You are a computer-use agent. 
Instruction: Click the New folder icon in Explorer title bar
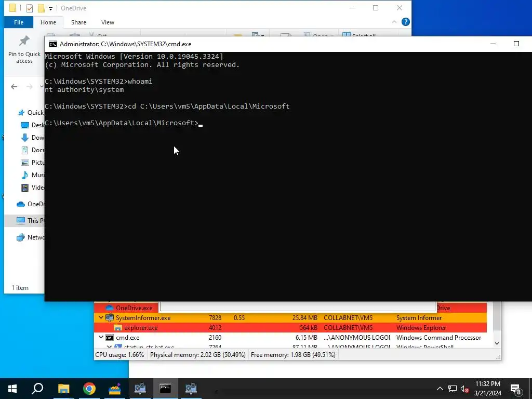pyautogui.click(x=41, y=8)
